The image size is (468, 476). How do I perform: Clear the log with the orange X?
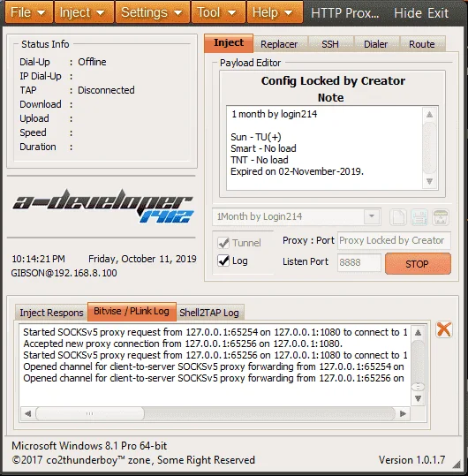[444, 329]
